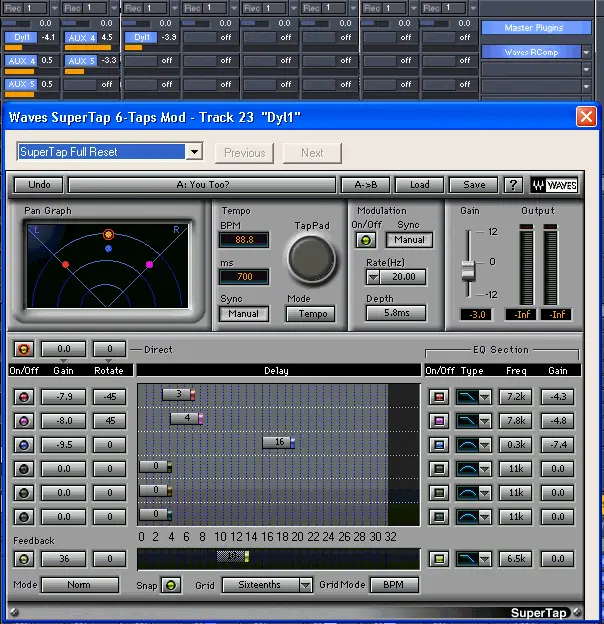Click the Master Plugins header in mixer

point(536,28)
